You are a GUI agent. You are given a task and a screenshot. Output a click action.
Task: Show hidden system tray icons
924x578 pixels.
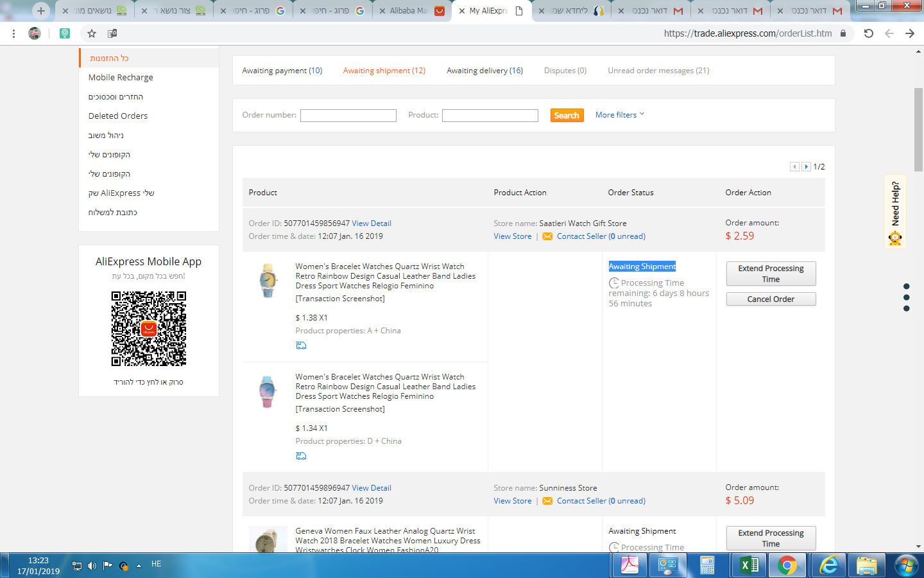(x=139, y=566)
